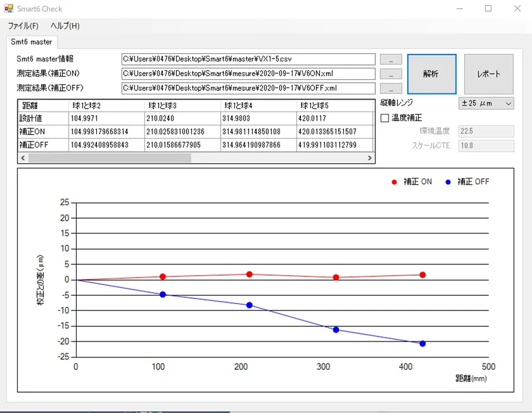Select the Smt6 master tab

click(32, 42)
